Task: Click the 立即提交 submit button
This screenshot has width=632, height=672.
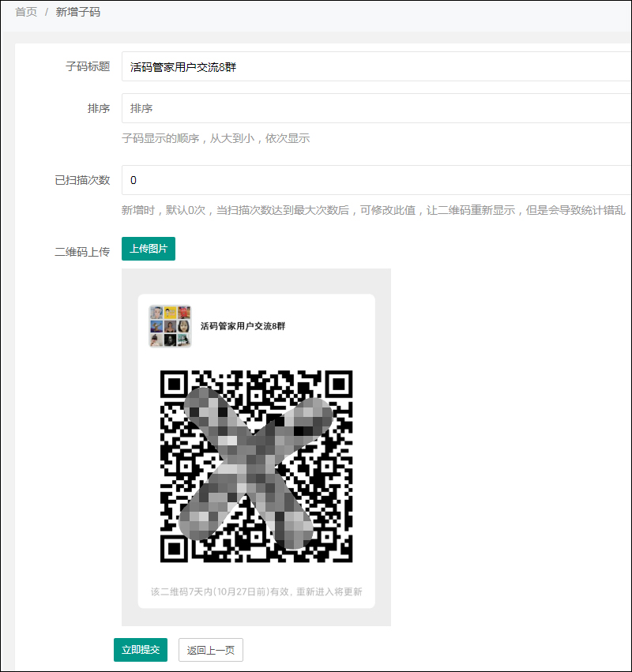Action: [140, 650]
